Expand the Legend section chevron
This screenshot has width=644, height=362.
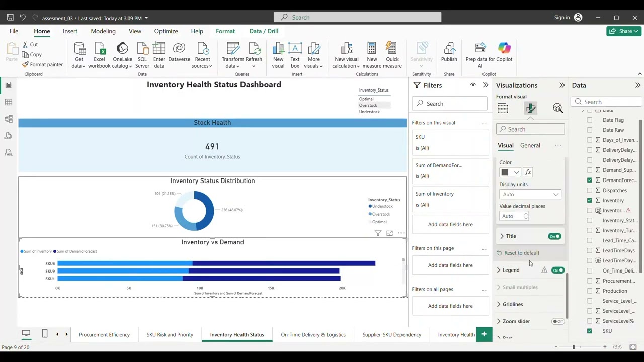pyautogui.click(x=499, y=270)
